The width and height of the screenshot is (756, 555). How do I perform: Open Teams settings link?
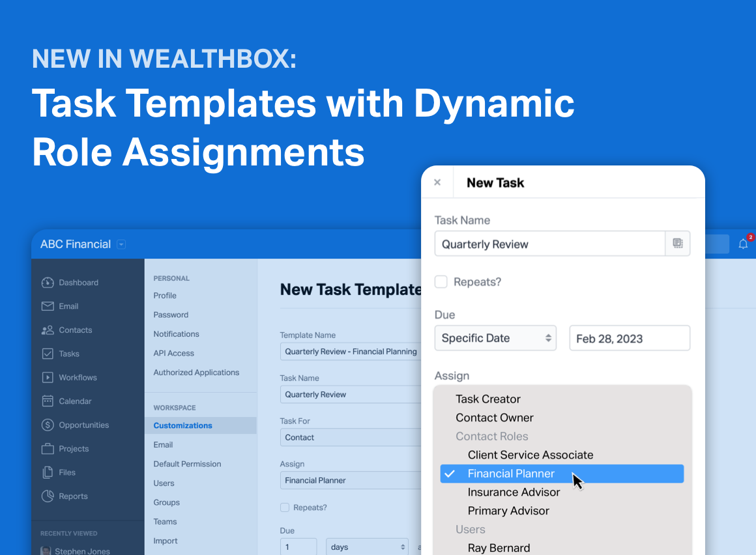coord(165,522)
